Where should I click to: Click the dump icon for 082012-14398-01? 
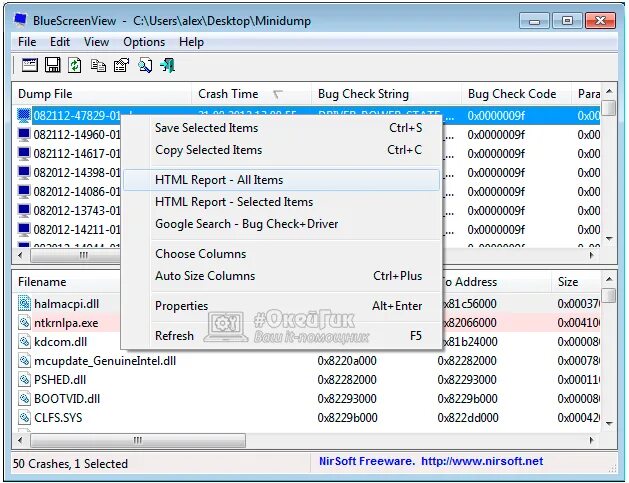point(24,173)
